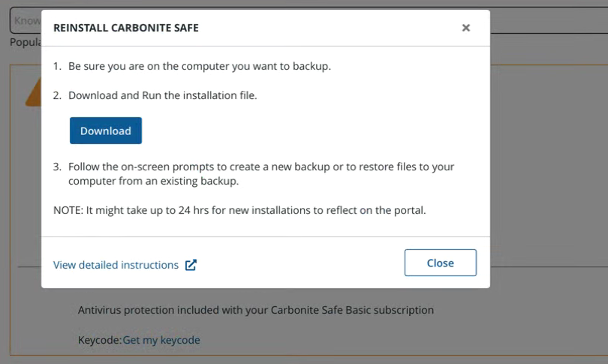Click the REINSTALL CARBONITE SAFE dialog title
The height and width of the screenshot is (364, 608).
pyautogui.click(x=126, y=28)
